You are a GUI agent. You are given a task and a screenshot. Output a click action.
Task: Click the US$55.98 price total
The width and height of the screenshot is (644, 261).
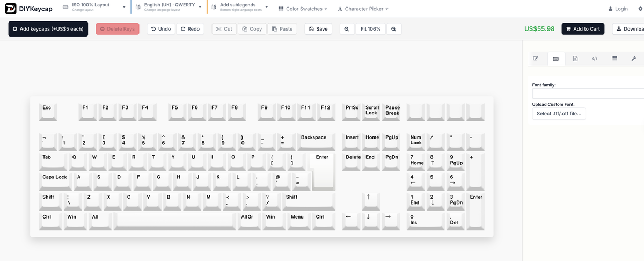click(x=539, y=29)
